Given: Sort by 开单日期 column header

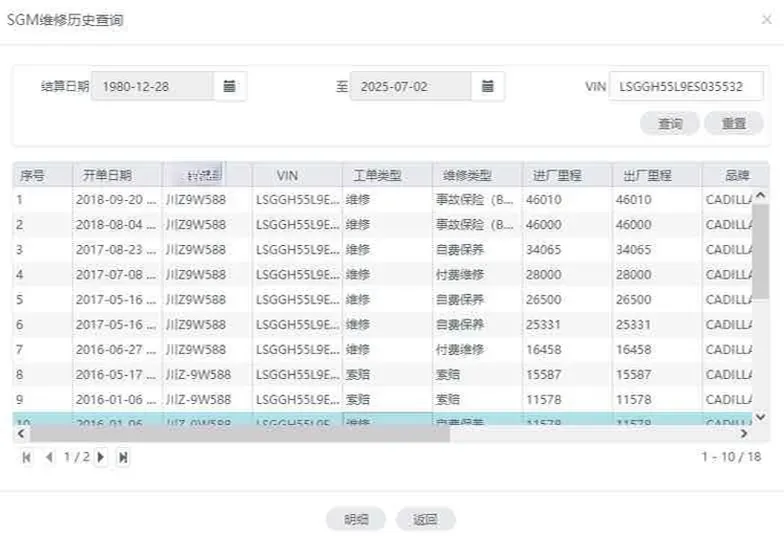Looking at the screenshot, I should coord(117,175).
